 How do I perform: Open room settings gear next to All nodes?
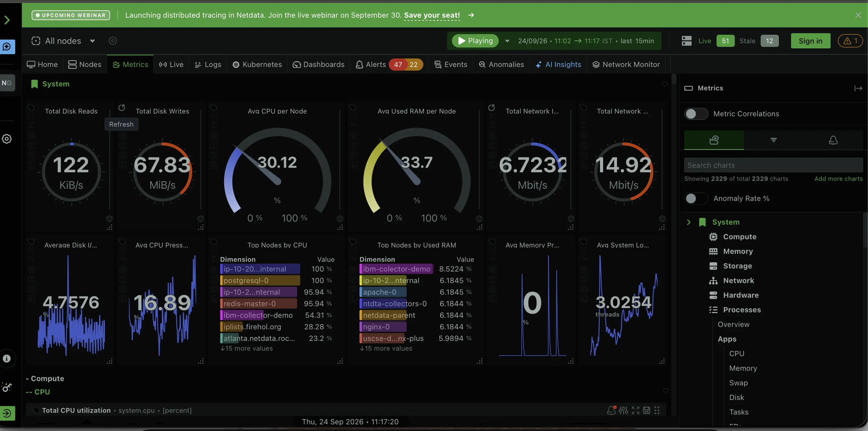113,41
